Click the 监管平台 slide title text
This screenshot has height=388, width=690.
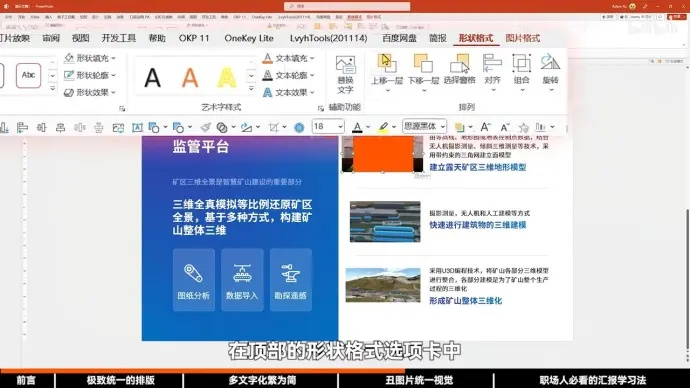point(201,146)
